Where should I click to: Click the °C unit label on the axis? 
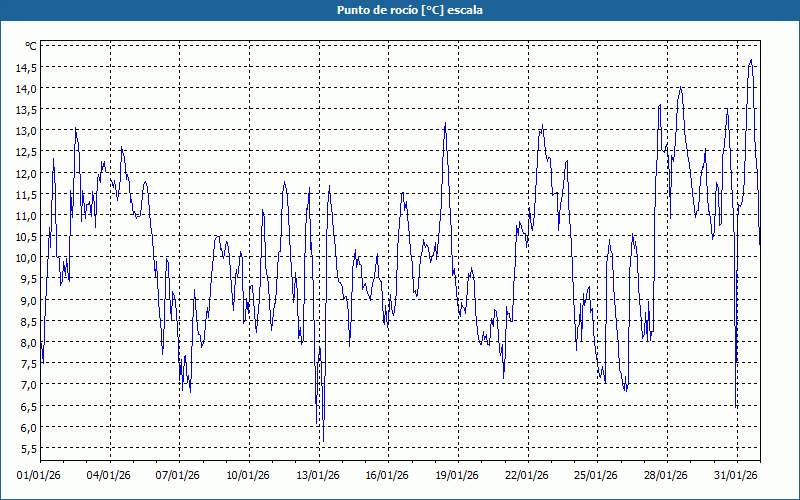tap(31, 46)
